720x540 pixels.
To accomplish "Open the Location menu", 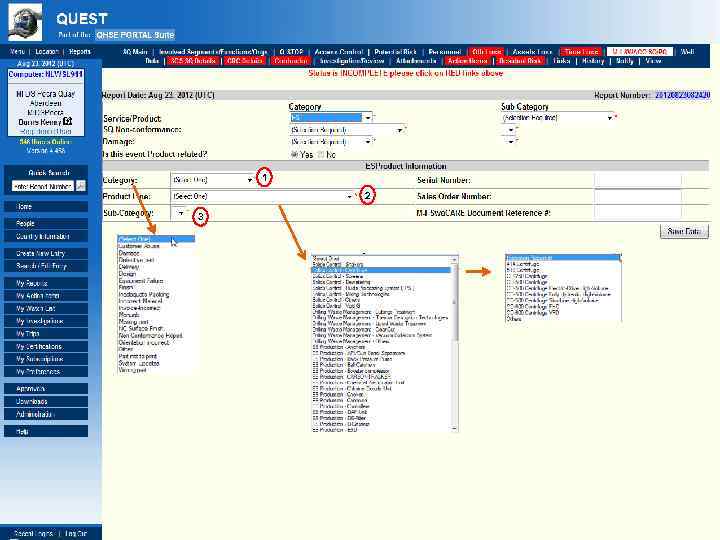I will pos(46,51).
